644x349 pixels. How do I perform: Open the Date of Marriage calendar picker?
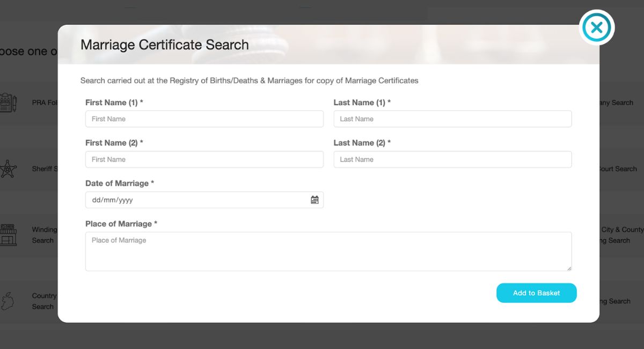314,200
